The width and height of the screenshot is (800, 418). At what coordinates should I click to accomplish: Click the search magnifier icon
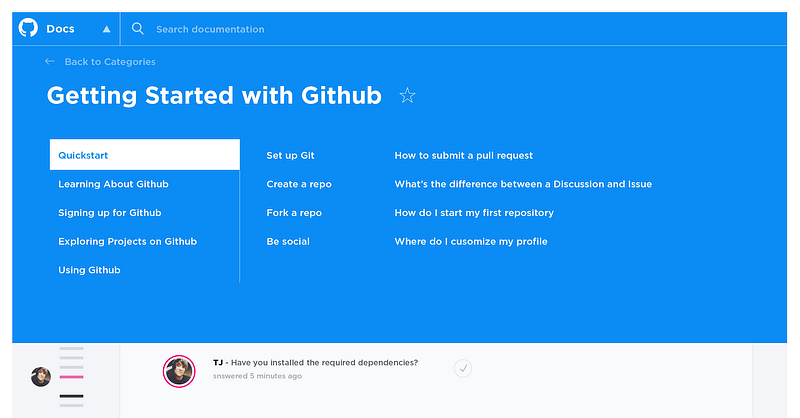tap(138, 29)
